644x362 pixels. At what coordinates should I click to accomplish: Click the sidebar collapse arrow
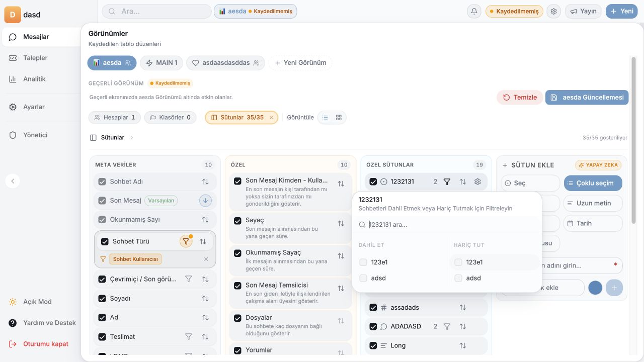[13, 181]
